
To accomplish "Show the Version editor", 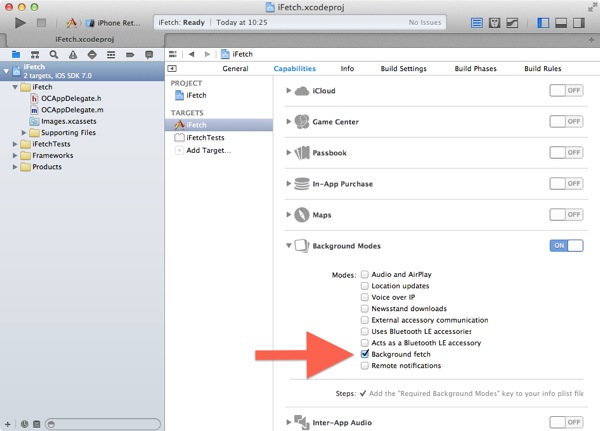I will click(x=512, y=23).
